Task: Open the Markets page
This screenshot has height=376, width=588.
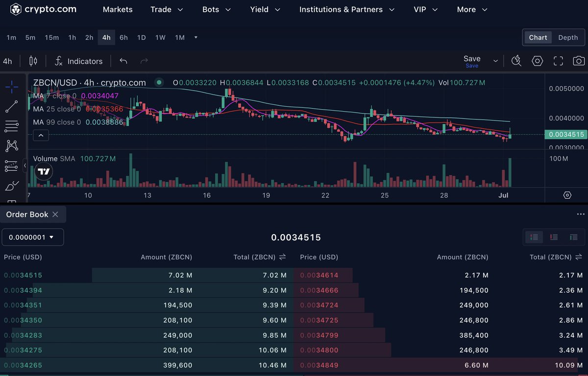Action: tap(118, 9)
